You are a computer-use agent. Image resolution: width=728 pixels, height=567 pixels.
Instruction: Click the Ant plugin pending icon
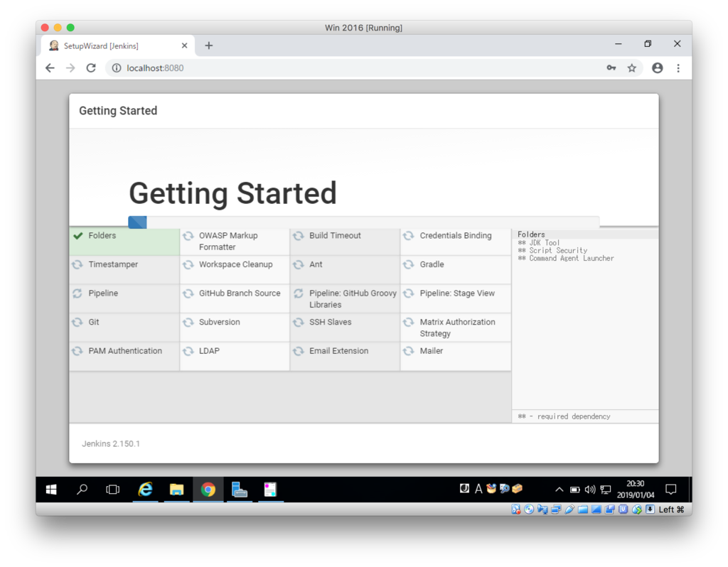[299, 264]
